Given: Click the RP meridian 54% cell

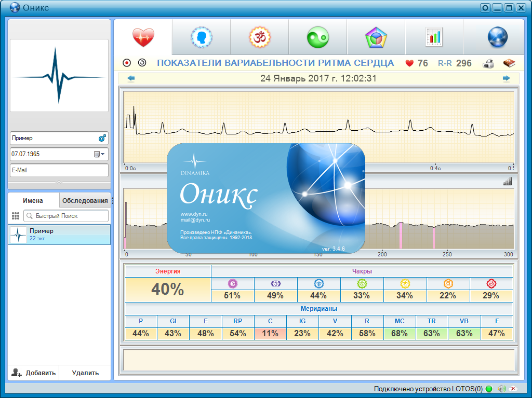Looking at the screenshot, I should click(x=238, y=334).
